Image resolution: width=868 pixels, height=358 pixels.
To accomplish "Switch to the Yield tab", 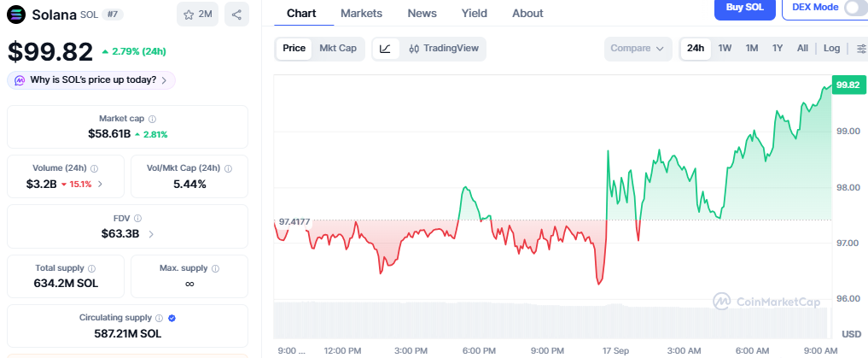I will coord(475,14).
